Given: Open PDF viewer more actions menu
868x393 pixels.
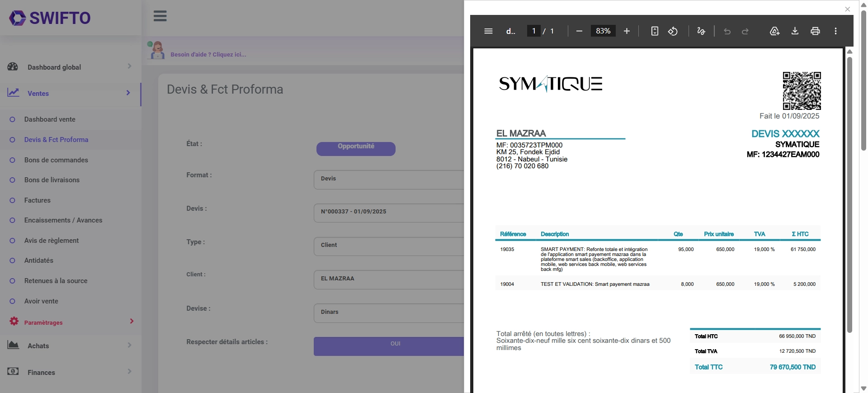Looking at the screenshot, I should (835, 31).
